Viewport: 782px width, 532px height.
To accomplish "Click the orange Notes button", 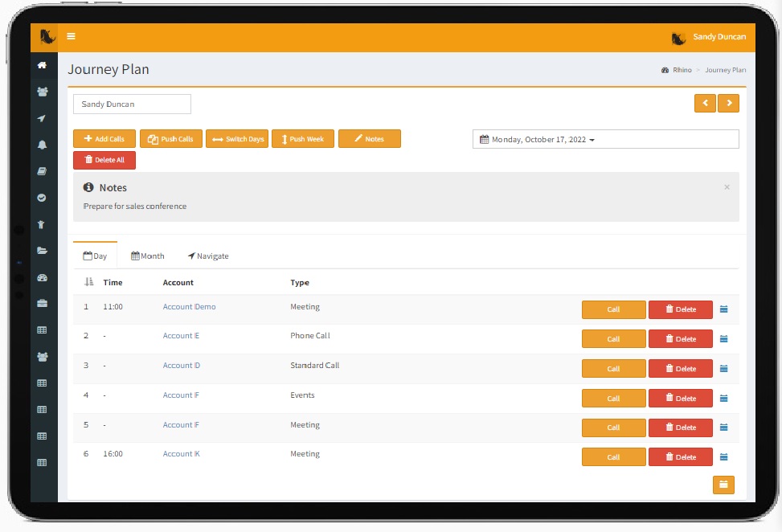I will [x=370, y=138].
